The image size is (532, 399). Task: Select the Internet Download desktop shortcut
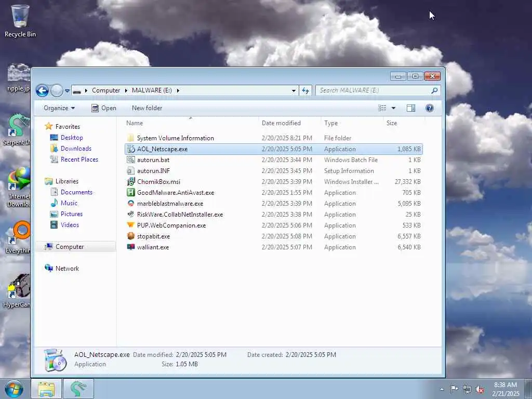coord(19,187)
